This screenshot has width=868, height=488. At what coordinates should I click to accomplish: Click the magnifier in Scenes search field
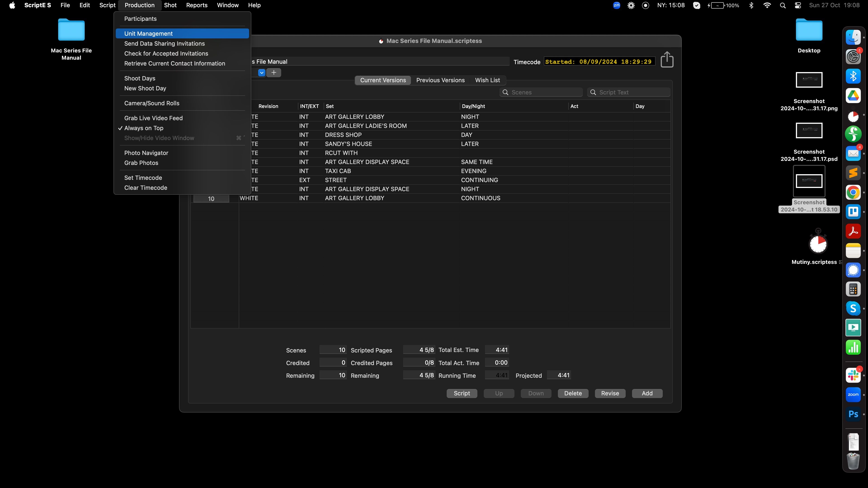coord(505,92)
